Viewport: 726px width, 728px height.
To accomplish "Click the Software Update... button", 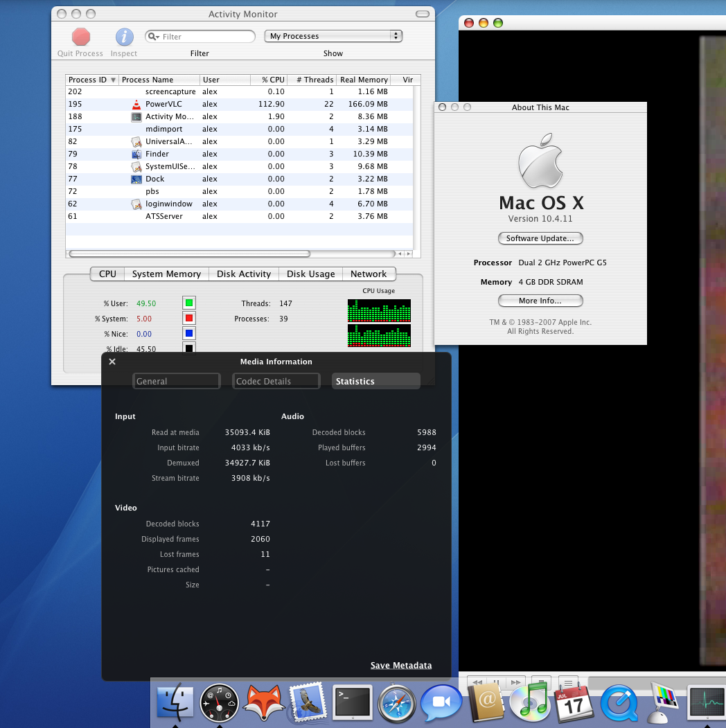I will [540, 238].
